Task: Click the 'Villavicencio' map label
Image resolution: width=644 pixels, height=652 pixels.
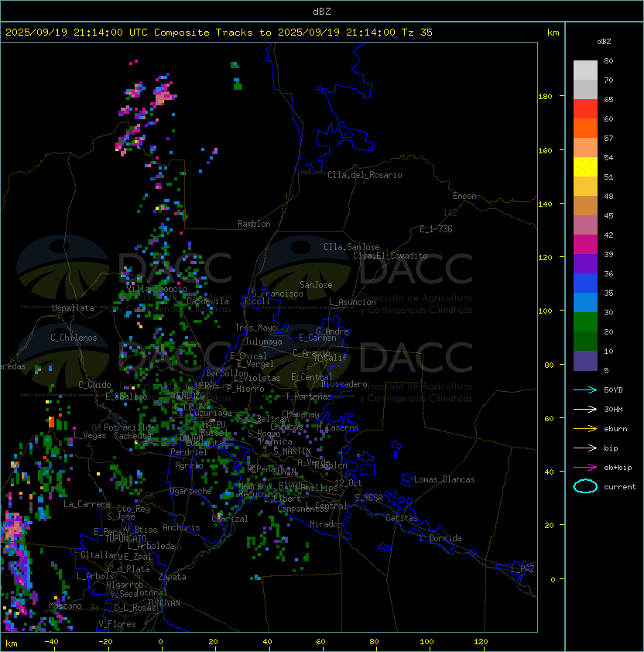Action: 156,289
